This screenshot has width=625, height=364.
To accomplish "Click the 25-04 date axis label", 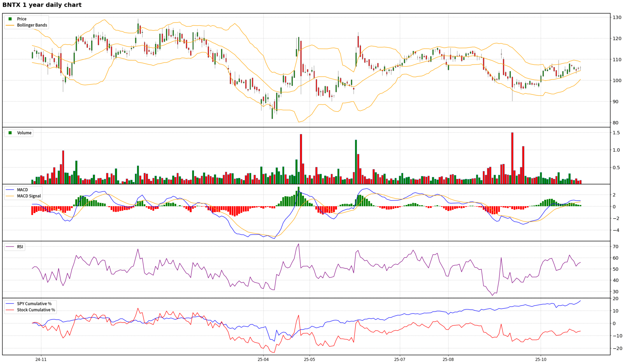I will pyautogui.click(x=263, y=359).
